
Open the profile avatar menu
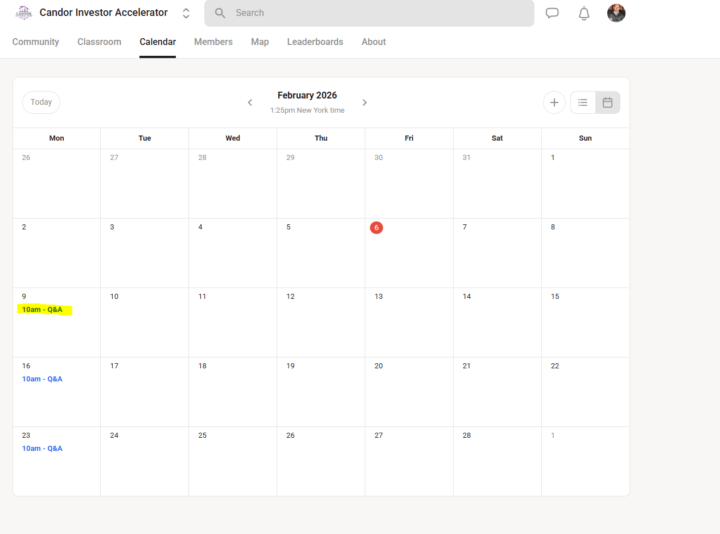tap(616, 13)
